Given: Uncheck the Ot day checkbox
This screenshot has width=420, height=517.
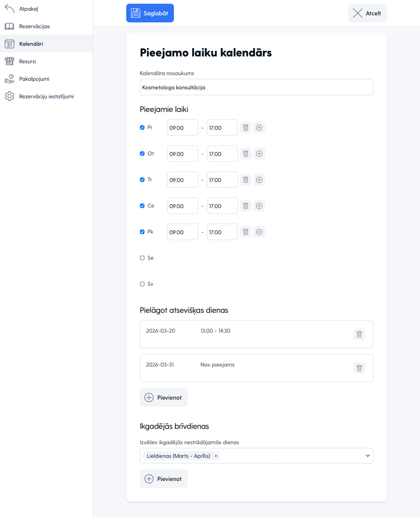Looking at the screenshot, I should (x=142, y=154).
